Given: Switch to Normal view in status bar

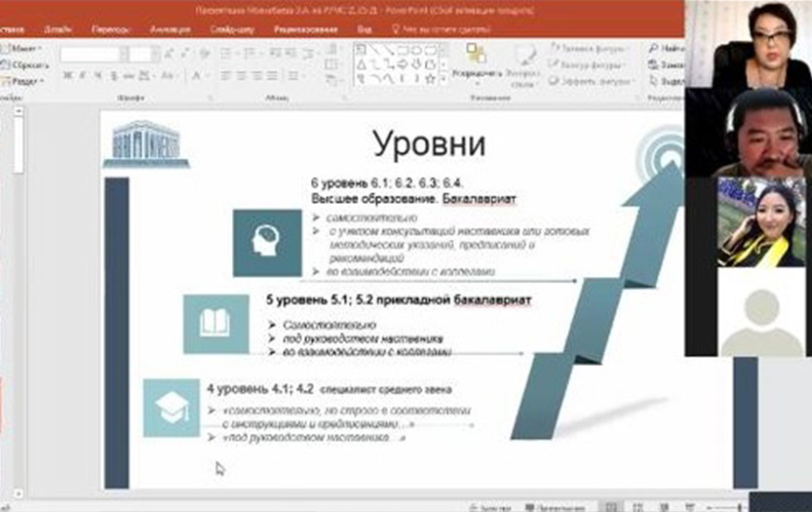Looking at the screenshot, I should (x=610, y=506).
